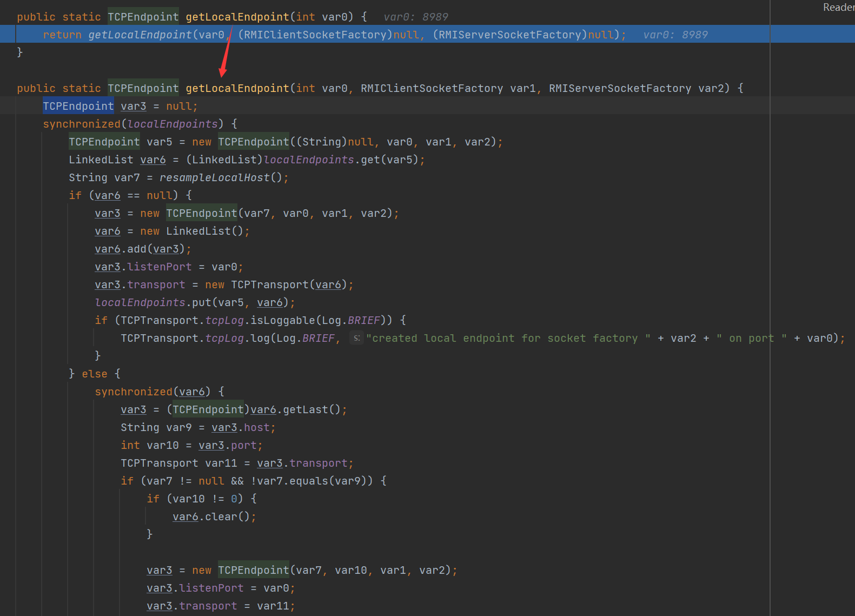Click TCPEndpoint in "new TCPEndpoint(var7, var0, var1, var2)"
Viewport: 855px width, 616px height.
coord(202,213)
